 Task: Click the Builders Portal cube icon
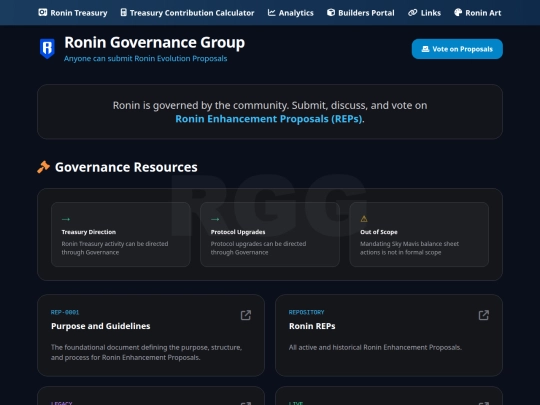pyautogui.click(x=331, y=13)
